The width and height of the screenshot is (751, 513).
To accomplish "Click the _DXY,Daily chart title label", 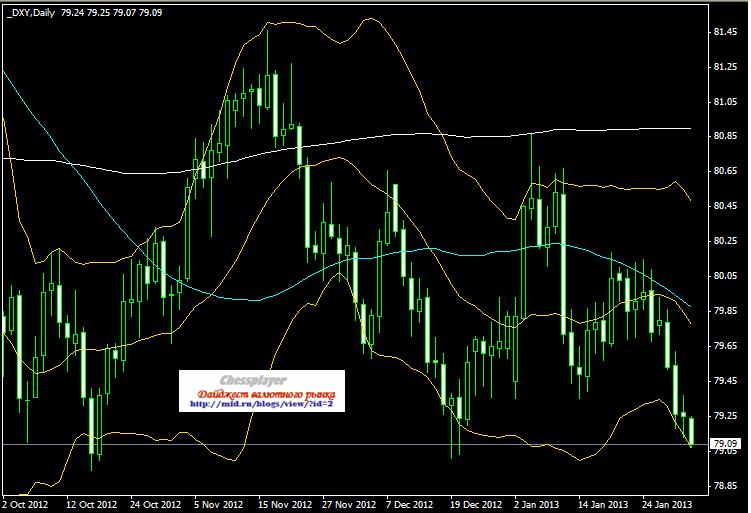I will [x=30, y=12].
